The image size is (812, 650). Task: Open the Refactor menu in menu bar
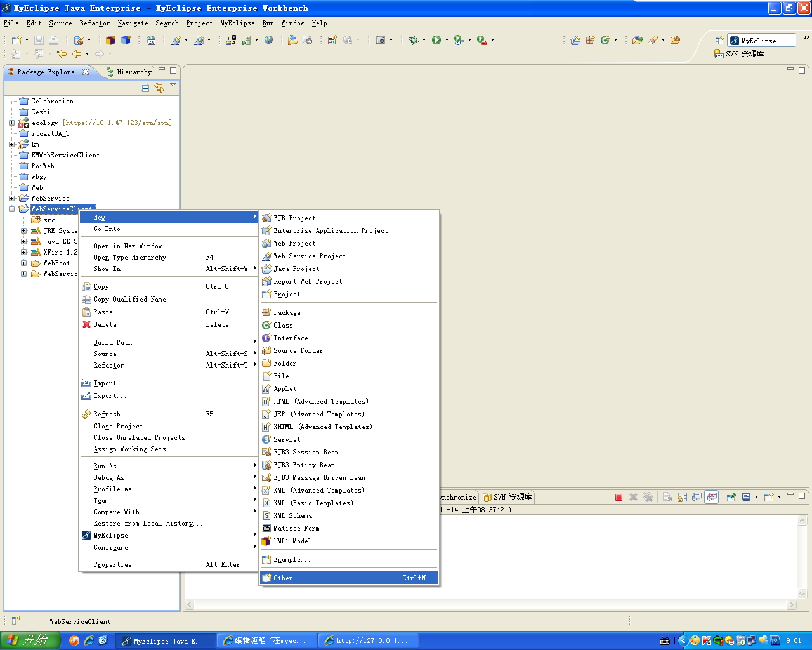[x=95, y=23]
